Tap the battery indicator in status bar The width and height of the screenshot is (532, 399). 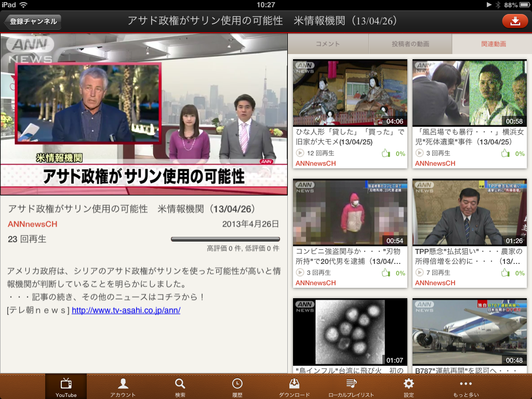click(x=524, y=5)
